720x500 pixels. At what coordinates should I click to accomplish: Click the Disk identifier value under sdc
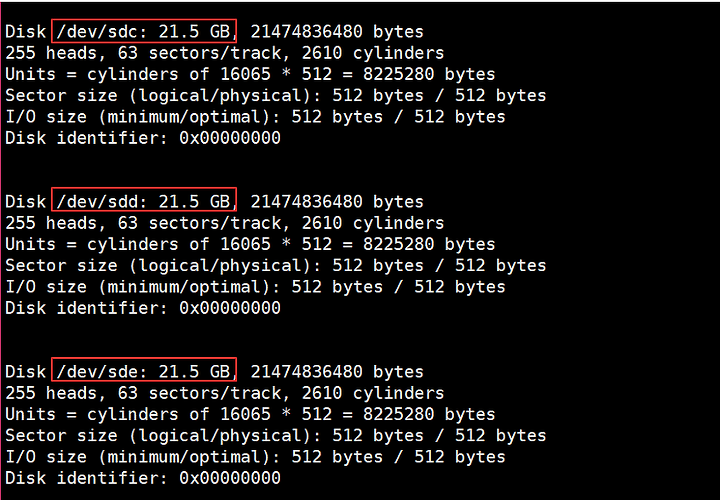pos(230,138)
